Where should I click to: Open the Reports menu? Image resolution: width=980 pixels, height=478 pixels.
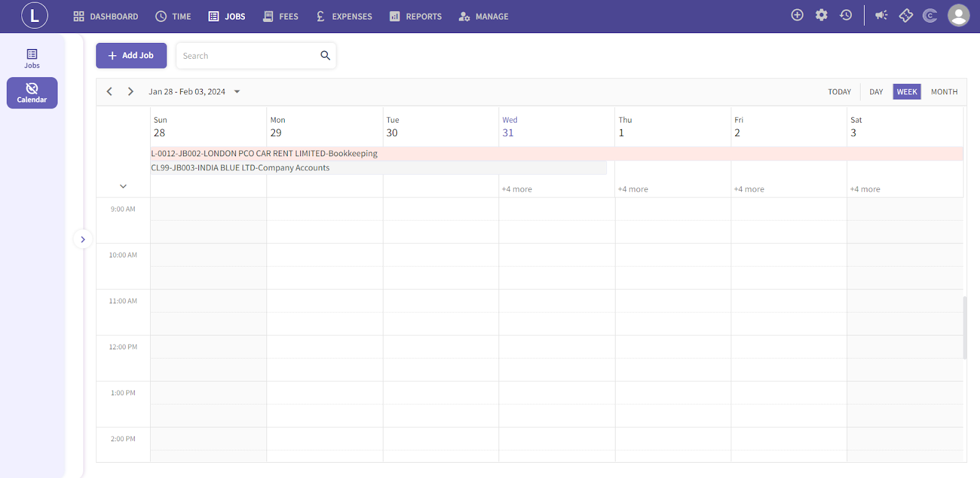click(415, 17)
